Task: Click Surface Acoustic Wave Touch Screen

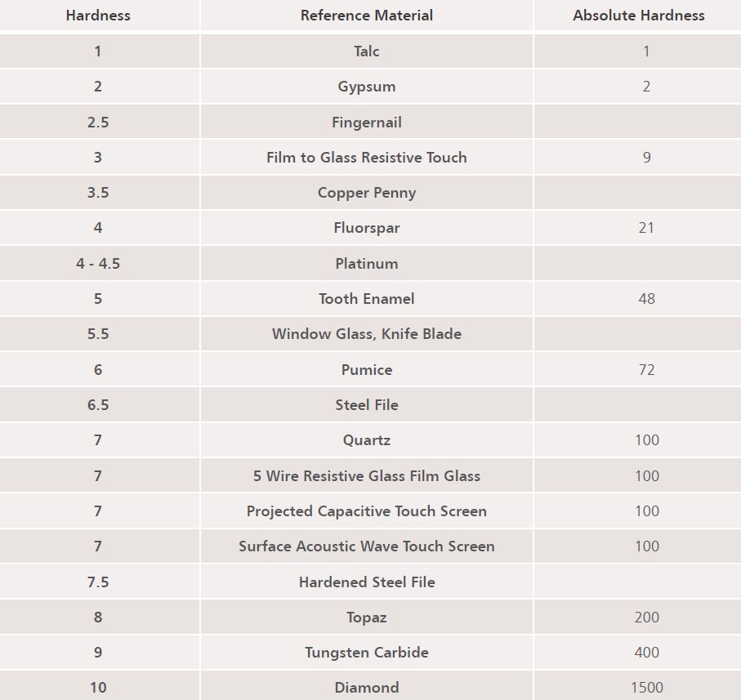Action: pyautogui.click(x=367, y=546)
